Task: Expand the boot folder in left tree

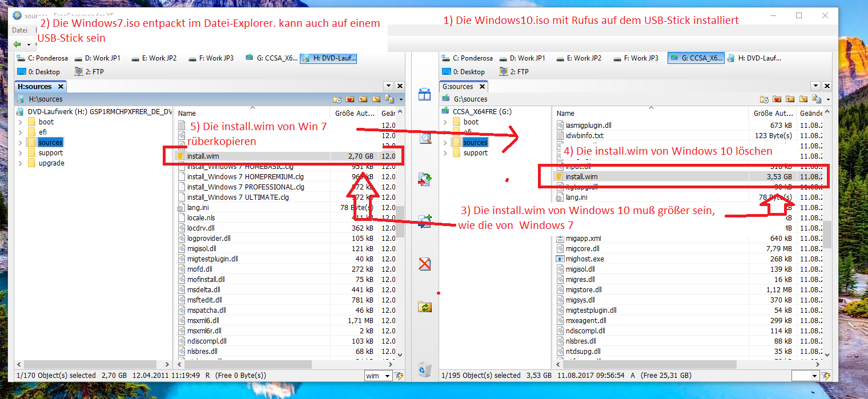Action: click(21, 122)
